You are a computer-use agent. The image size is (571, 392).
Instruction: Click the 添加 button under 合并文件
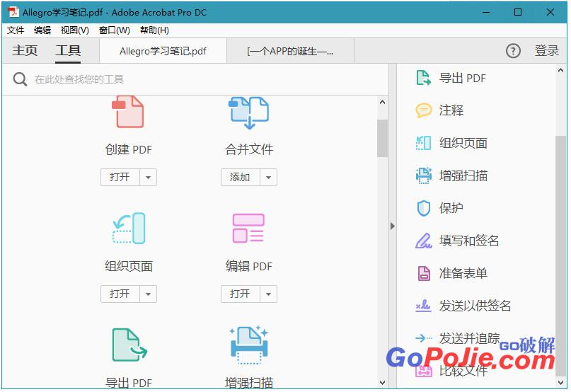pyautogui.click(x=241, y=178)
